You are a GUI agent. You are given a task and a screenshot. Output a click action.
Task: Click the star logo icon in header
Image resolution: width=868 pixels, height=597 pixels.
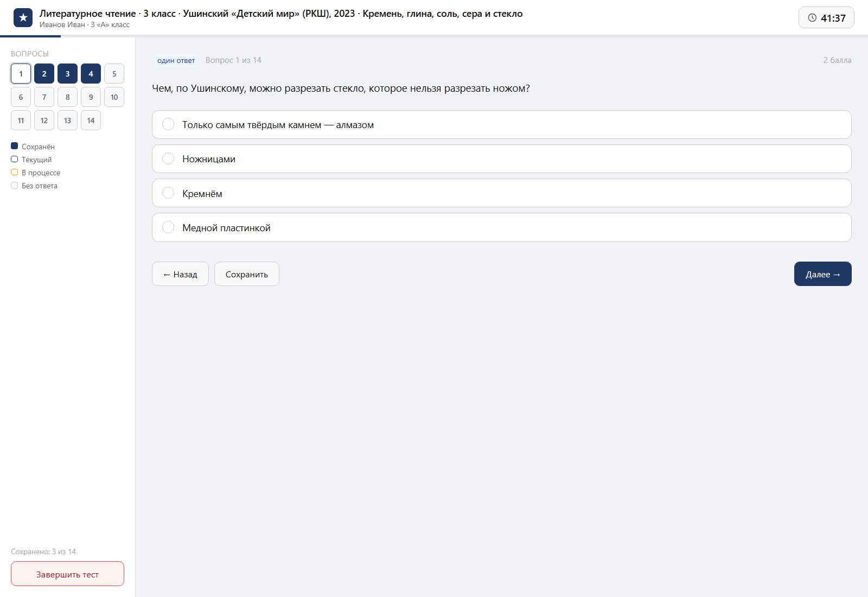tap(23, 18)
